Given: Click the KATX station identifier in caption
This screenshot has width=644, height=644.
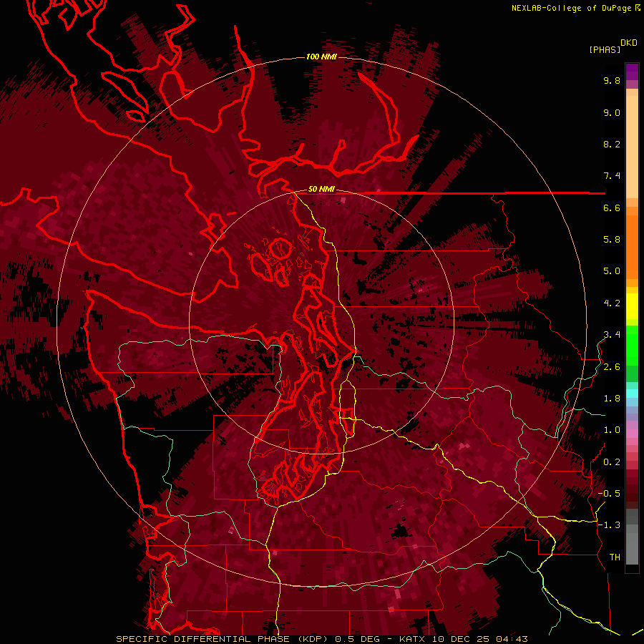Looking at the screenshot, I should point(413,639).
